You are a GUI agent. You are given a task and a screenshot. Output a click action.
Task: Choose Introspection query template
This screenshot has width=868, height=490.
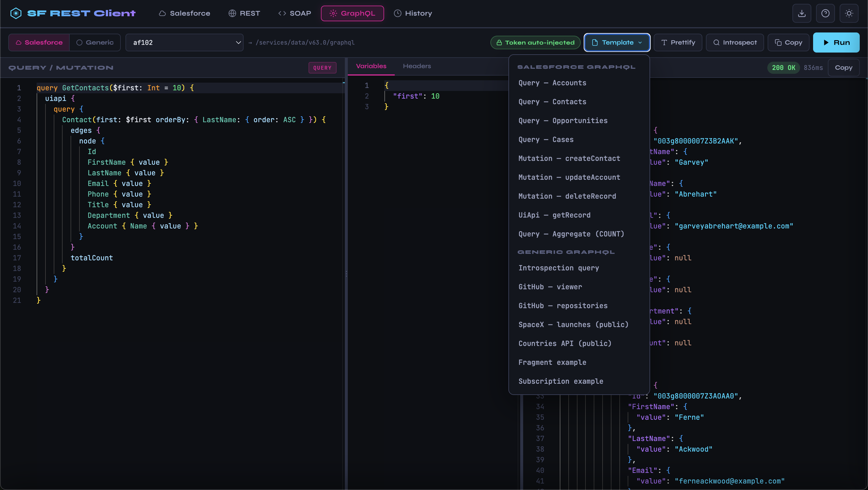pos(579,268)
